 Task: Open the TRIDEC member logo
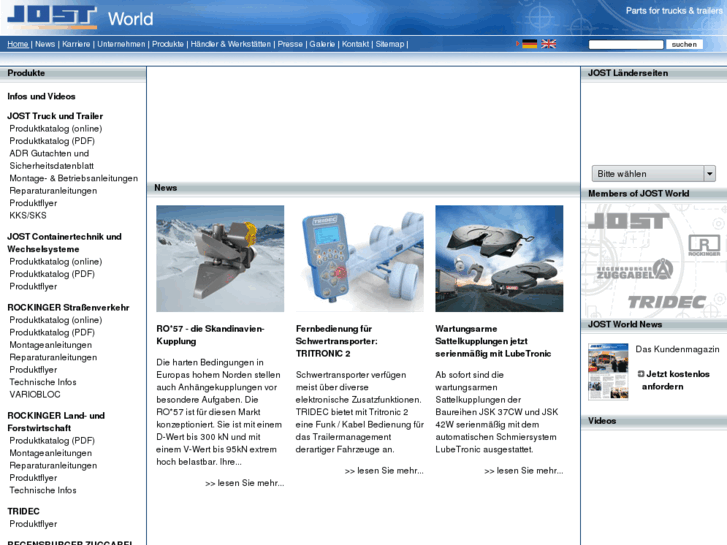pos(667,302)
